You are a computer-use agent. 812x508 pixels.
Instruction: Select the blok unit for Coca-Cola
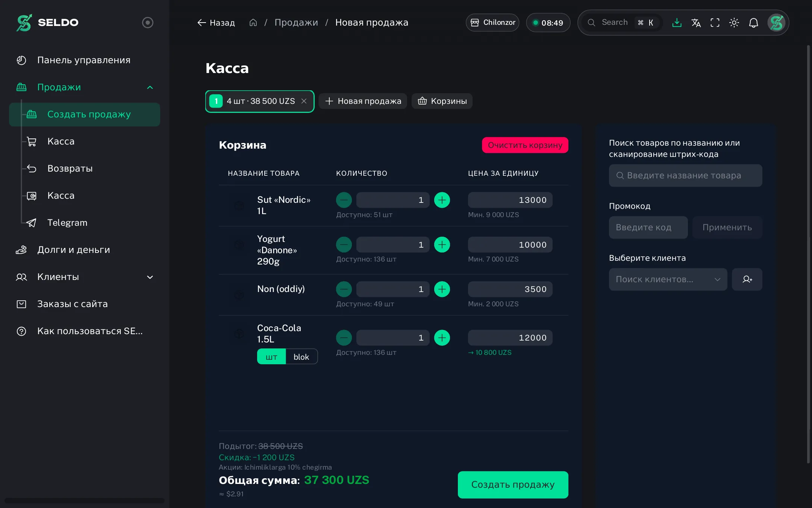click(x=301, y=357)
